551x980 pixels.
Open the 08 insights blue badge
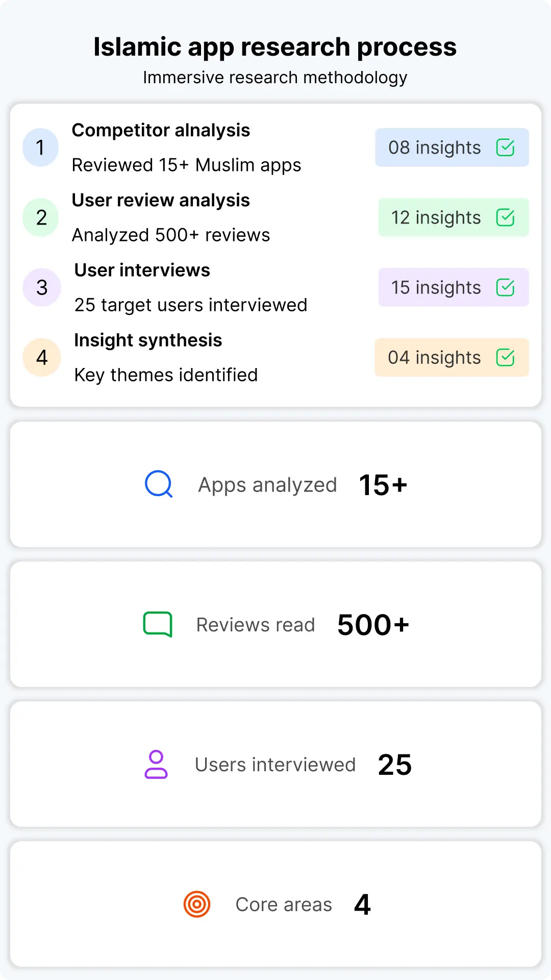(452, 148)
